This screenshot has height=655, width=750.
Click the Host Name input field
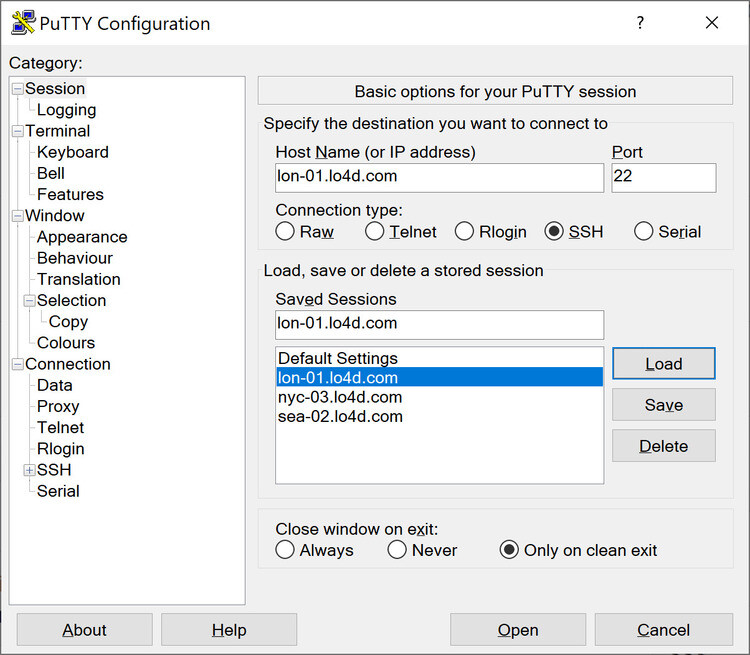pyautogui.click(x=439, y=177)
